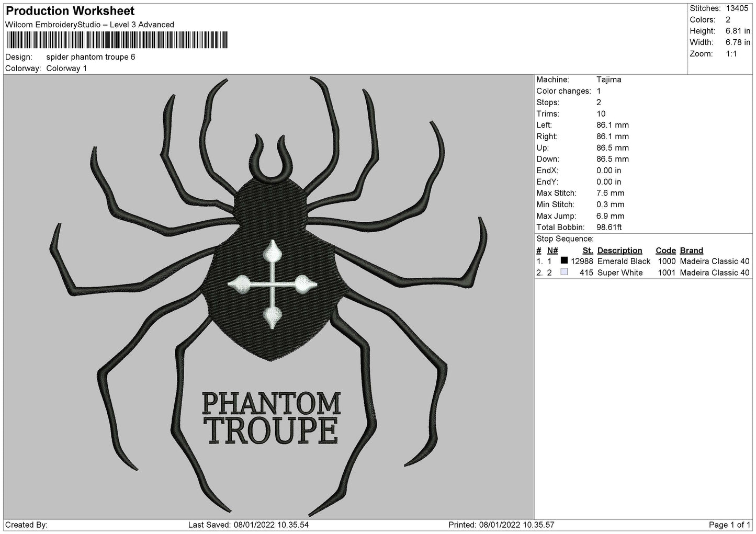
Task: Click the Stops value 2
Action: [x=599, y=103]
